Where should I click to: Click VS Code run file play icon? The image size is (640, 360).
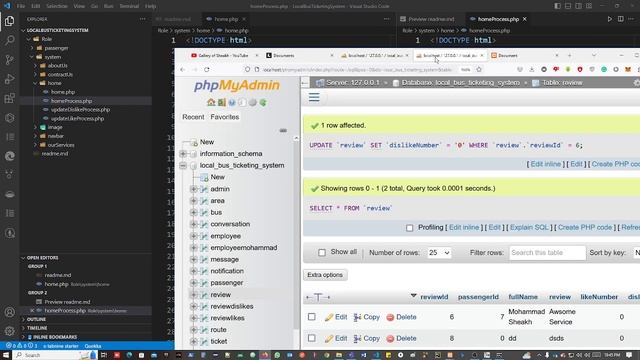[x=609, y=19]
